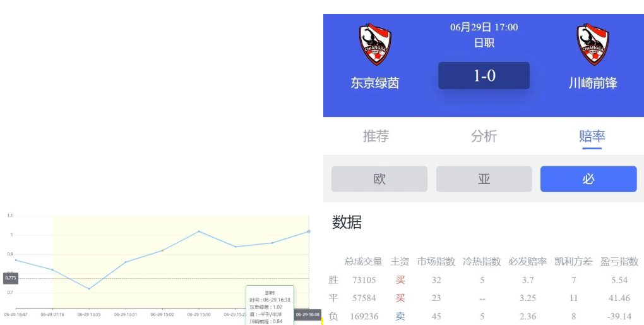Viewport: 644px width, 325px height.
Task: Click the Kawasaki Frontale (川崎前锋) team logo
Action: (592, 45)
